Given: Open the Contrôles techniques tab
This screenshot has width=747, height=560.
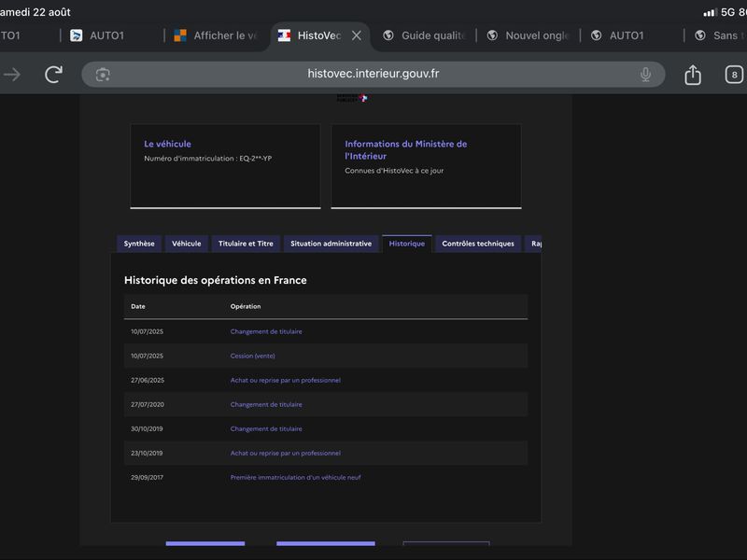Looking at the screenshot, I should coord(478,244).
